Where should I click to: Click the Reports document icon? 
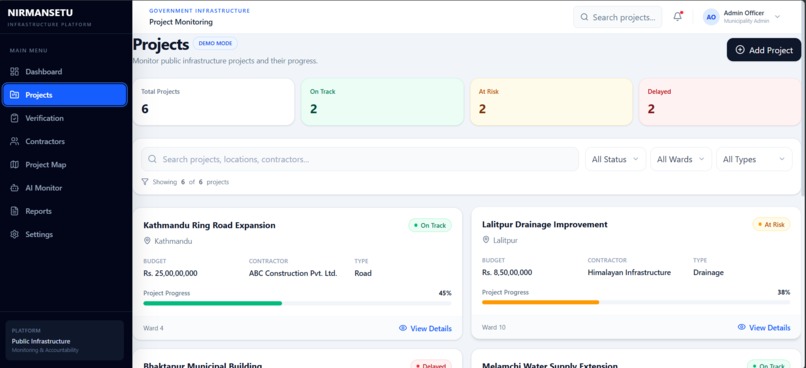click(14, 211)
